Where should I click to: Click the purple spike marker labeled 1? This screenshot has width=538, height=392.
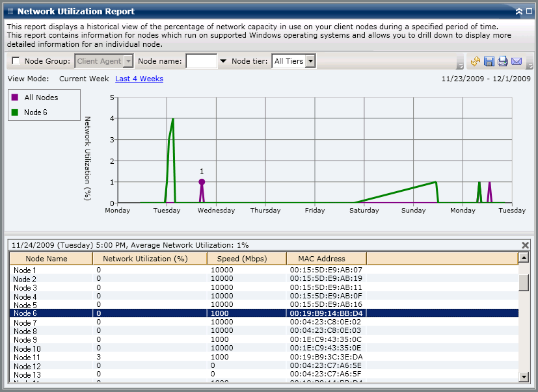click(x=202, y=181)
